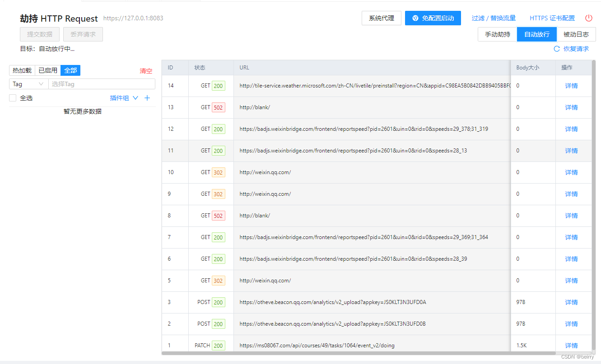Click the http://blank/ URL in row 8
The height and width of the screenshot is (364, 601).
255,216
